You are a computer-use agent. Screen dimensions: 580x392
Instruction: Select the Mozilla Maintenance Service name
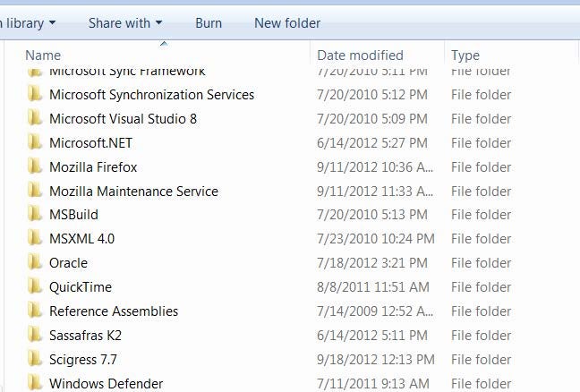click(133, 192)
